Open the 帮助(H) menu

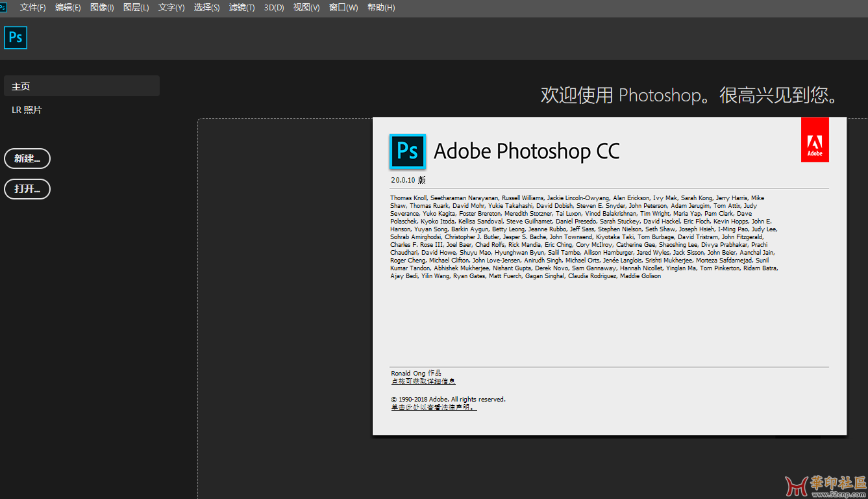tap(381, 8)
